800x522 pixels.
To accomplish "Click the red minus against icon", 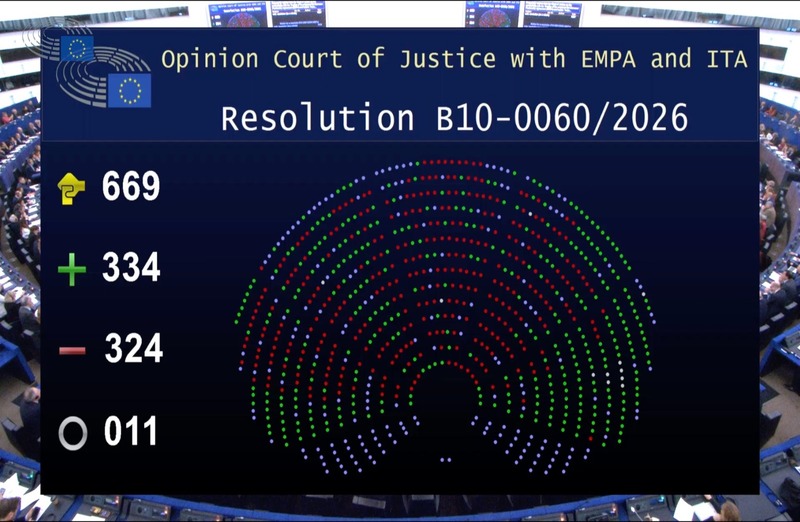I will (x=71, y=351).
